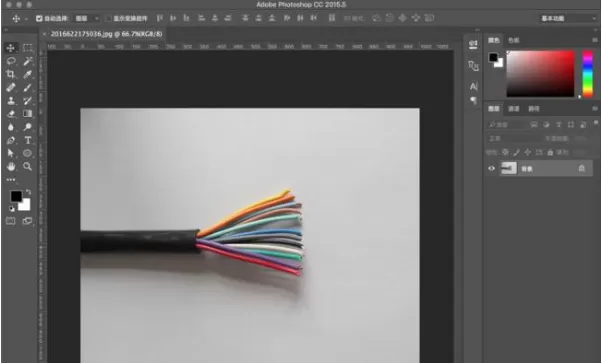Open the Properties panel icon in dock
This screenshot has width=602, height=363.
(473, 66)
